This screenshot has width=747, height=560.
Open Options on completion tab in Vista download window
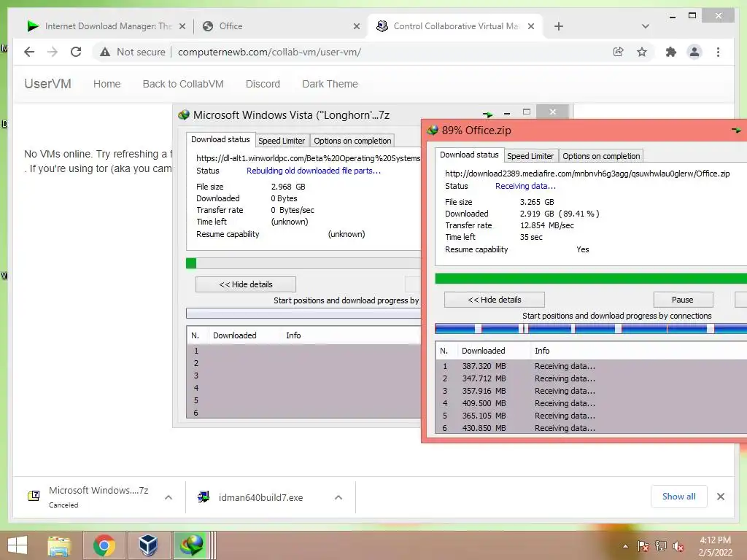pyautogui.click(x=352, y=141)
